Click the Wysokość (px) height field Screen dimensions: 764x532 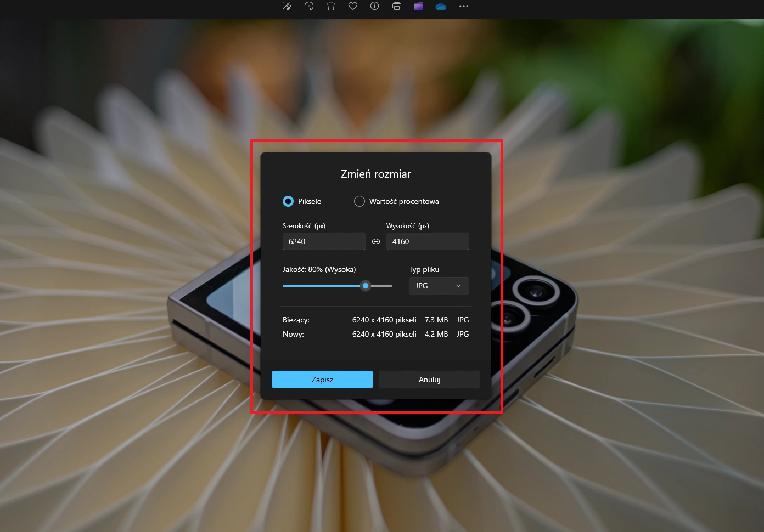[428, 241]
